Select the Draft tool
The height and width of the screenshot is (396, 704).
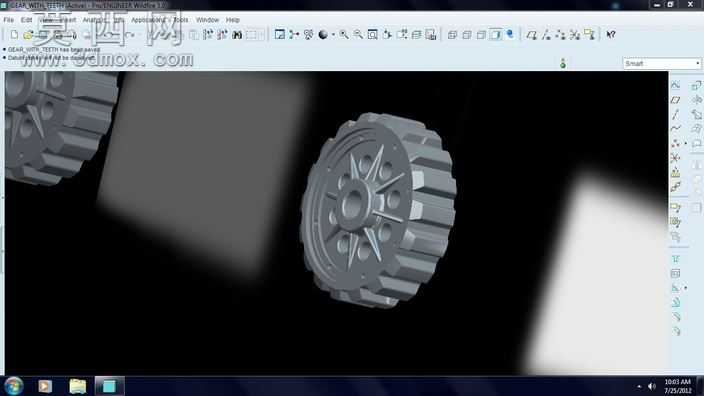click(675, 303)
